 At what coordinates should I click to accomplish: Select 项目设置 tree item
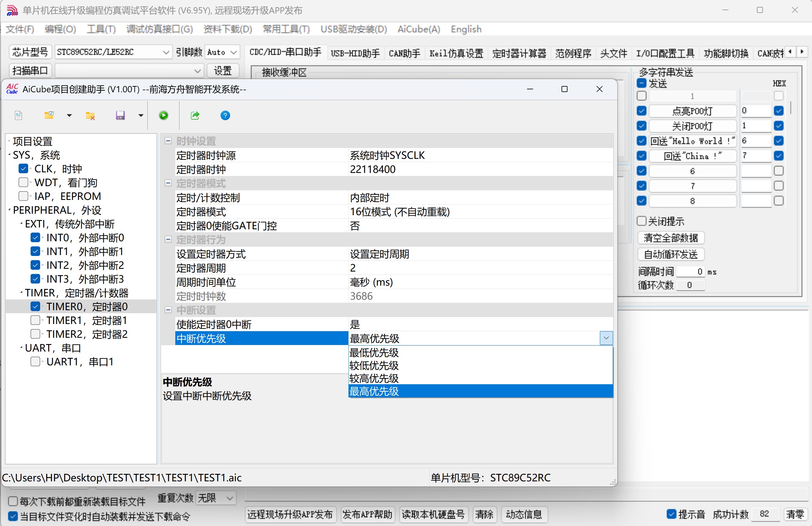click(x=33, y=141)
